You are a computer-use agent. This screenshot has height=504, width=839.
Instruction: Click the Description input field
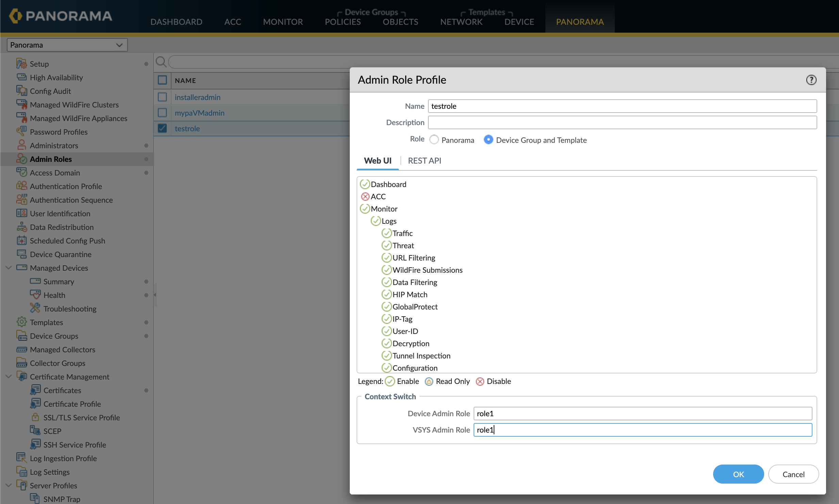622,122
